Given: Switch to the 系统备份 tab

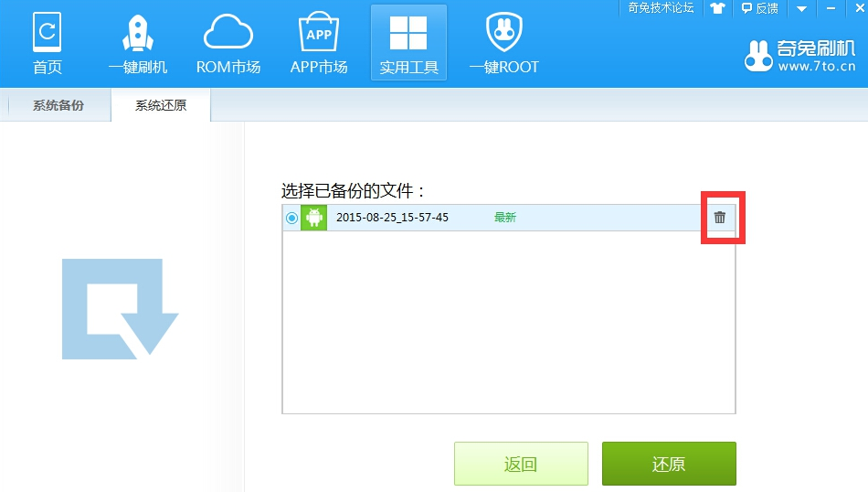Looking at the screenshot, I should click(58, 105).
